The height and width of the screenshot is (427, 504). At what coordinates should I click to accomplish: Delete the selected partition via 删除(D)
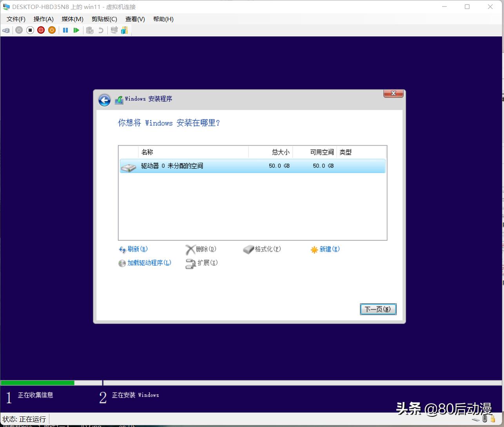(203, 249)
